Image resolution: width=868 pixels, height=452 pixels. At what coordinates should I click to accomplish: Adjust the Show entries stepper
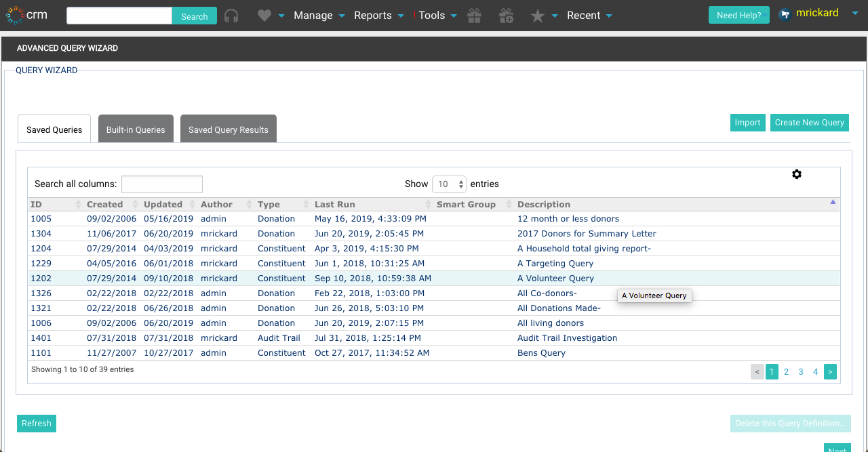click(460, 184)
